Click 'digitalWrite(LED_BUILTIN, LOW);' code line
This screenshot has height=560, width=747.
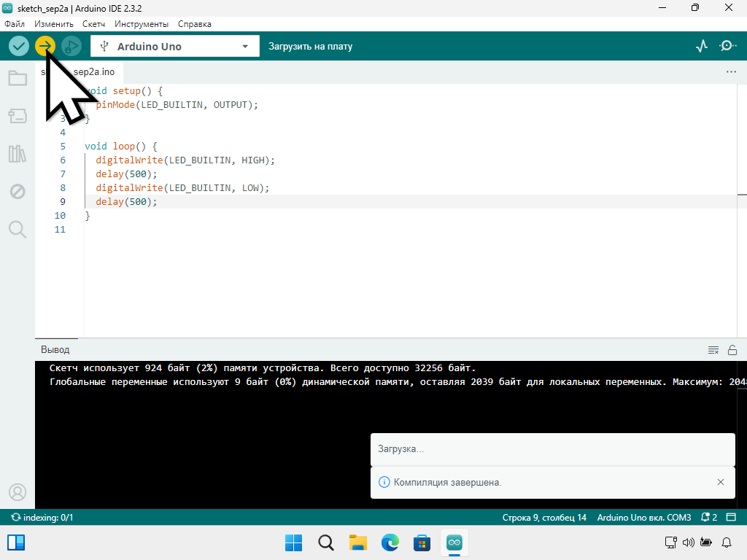coord(182,188)
